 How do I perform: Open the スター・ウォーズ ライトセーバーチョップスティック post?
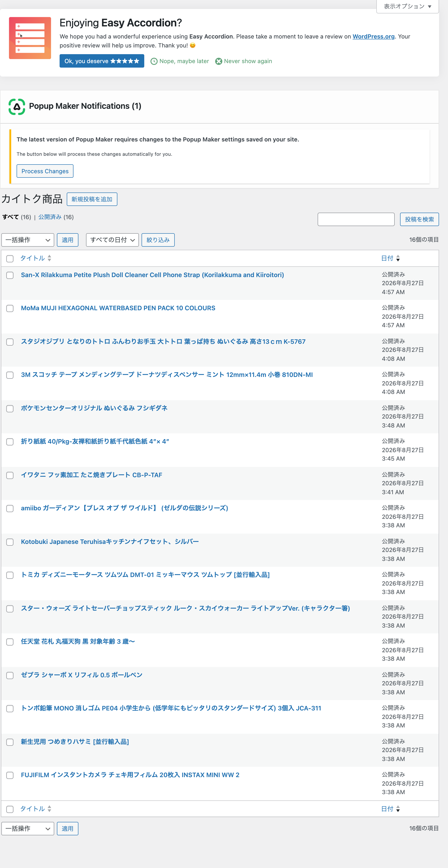click(x=185, y=609)
